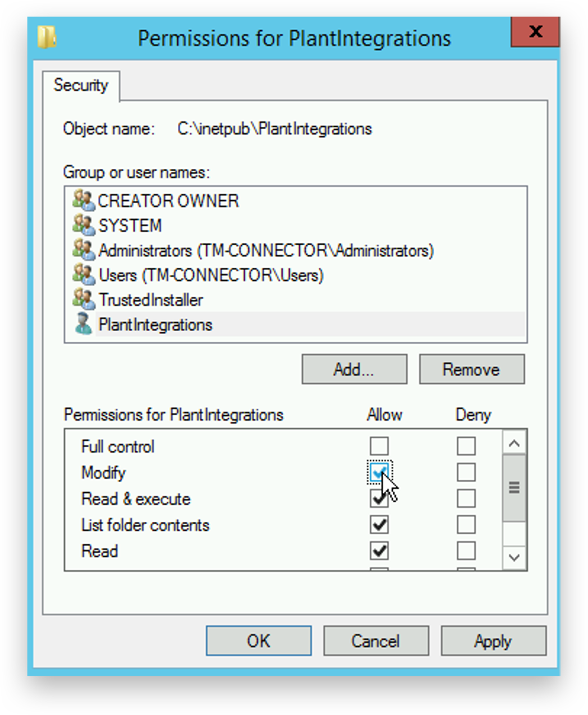This screenshot has width=588, height=715.
Task: Click the PlantIntegrations user icon
Action: [84, 324]
